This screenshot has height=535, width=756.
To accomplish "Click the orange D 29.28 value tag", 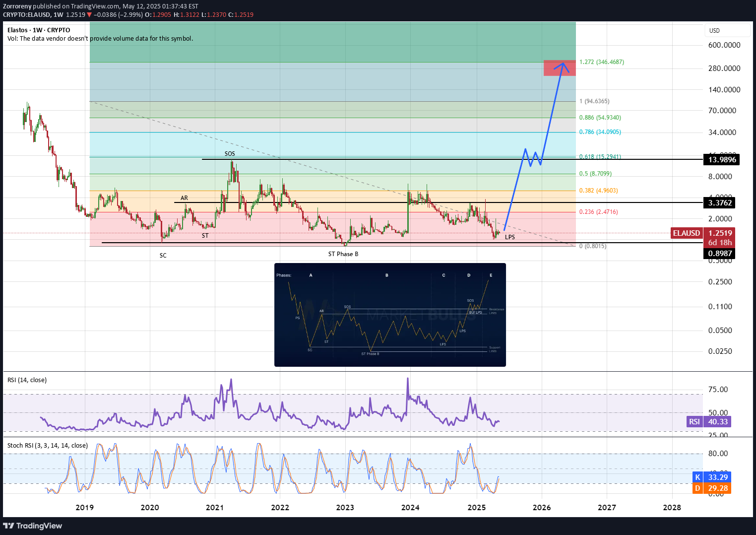I will click(x=712, y=488).
